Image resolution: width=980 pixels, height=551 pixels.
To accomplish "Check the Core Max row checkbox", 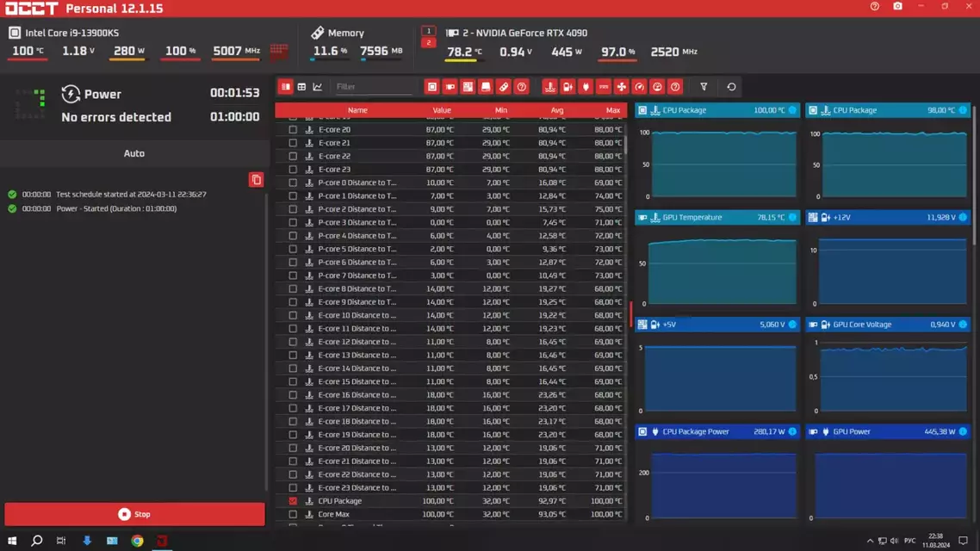I will 293,514.
